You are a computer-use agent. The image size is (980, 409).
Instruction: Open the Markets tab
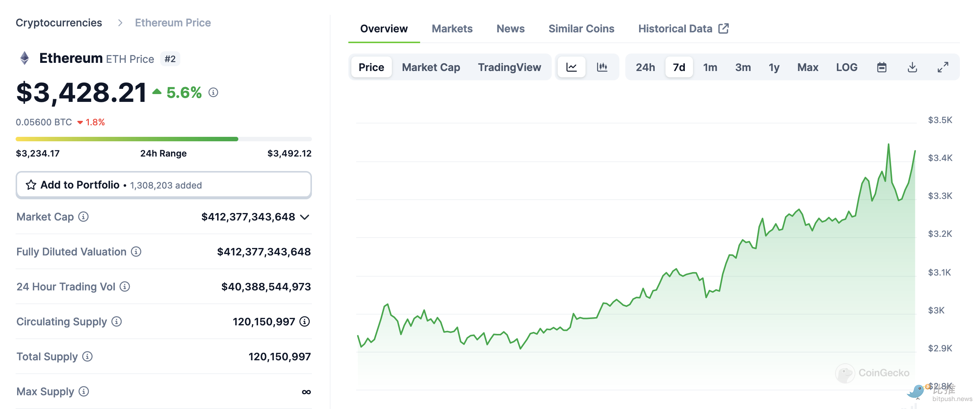(452, 29)
